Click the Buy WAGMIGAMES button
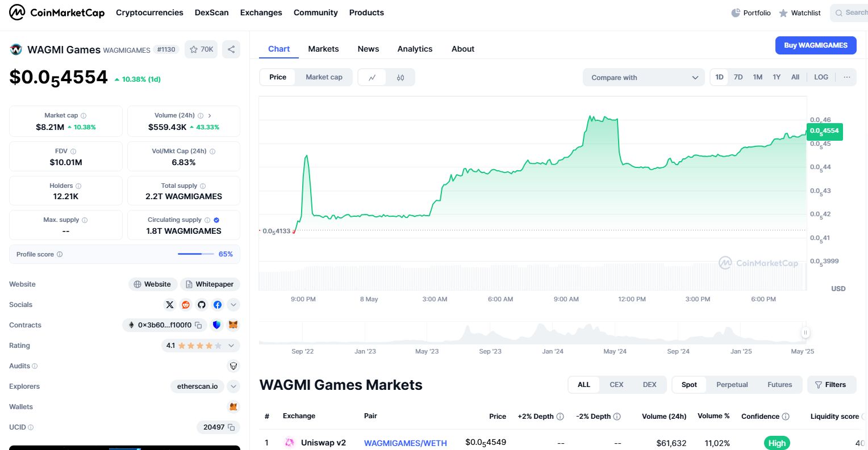 [816, 45]
